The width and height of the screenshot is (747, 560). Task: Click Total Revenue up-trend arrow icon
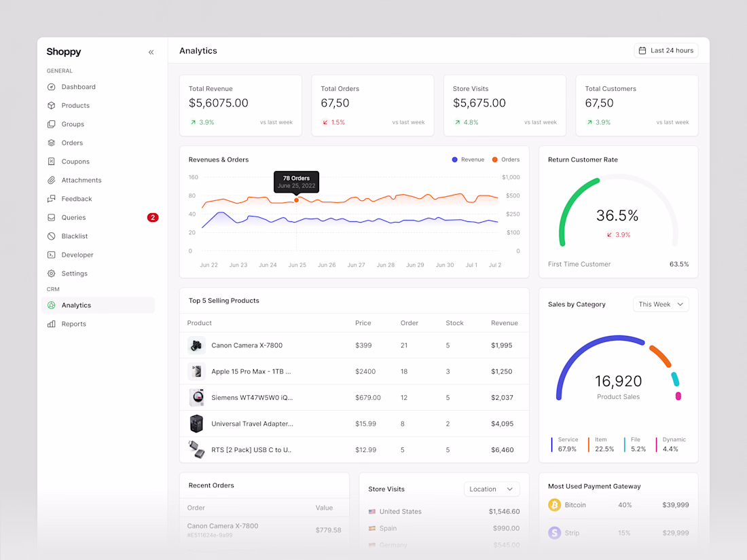[x=193, y=122]
